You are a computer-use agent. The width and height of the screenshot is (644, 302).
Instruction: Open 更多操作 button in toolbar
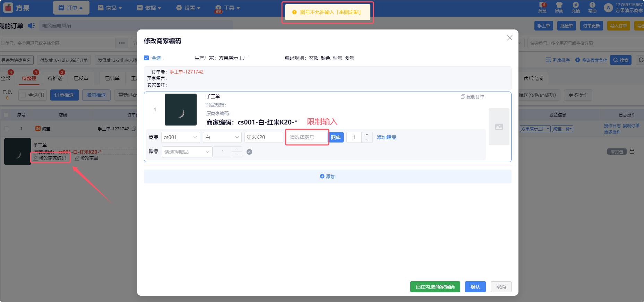point(578,95)
